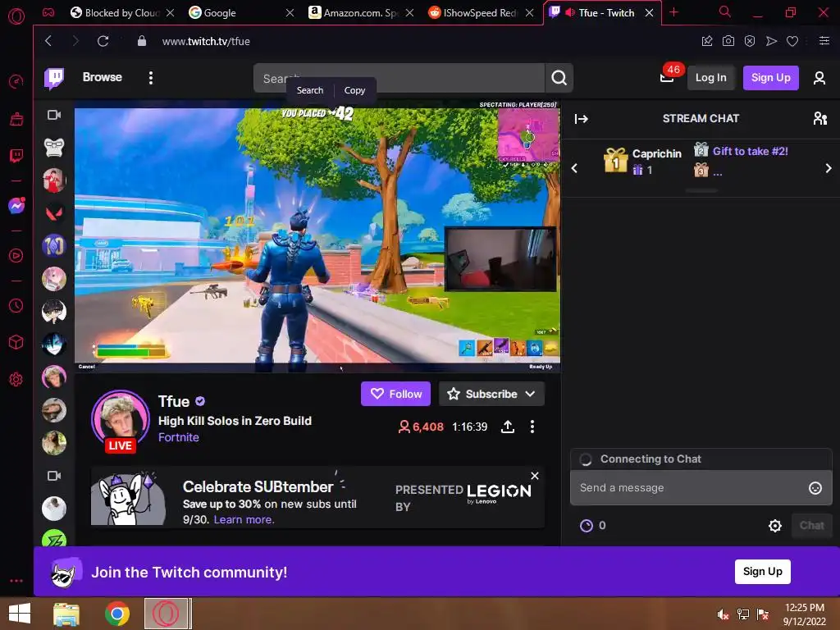Click the address bar URL
The image size is (840, 630).
point(206,41)
